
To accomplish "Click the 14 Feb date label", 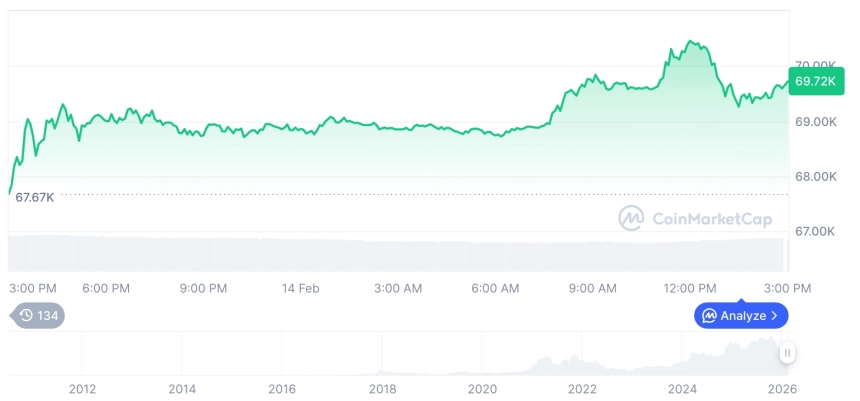I will 300,288.
